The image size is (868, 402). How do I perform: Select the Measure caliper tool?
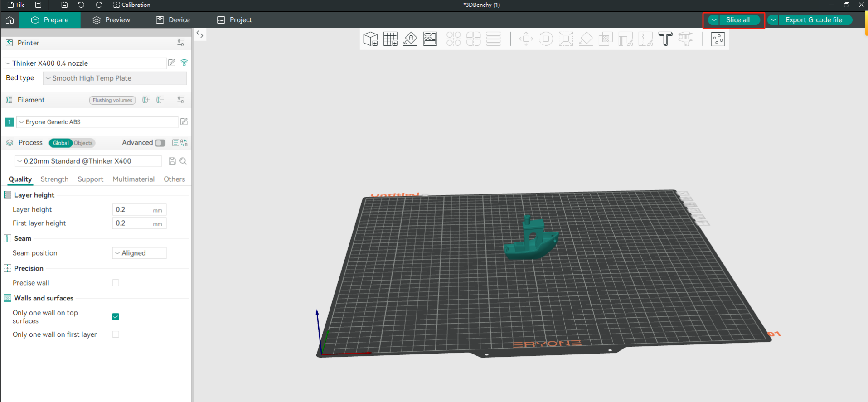(685, 39)
